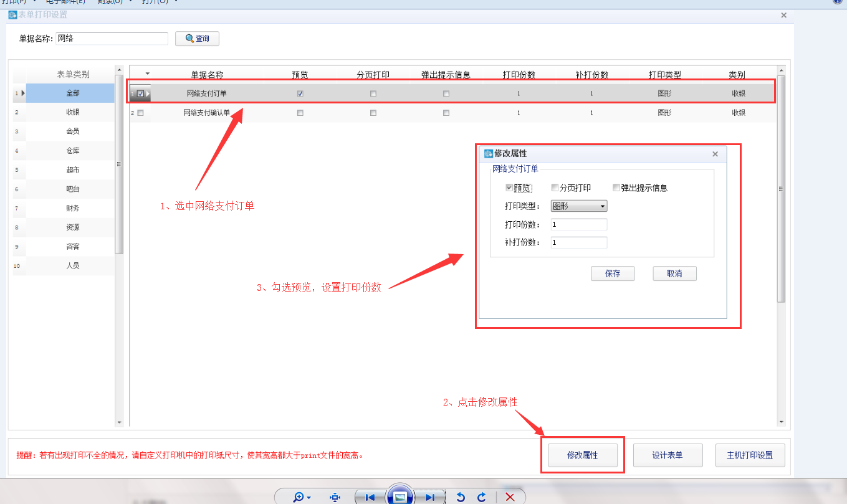Screen dimensions: 847x504
Task: Click the 预览 column header
Action: [300, 75]
